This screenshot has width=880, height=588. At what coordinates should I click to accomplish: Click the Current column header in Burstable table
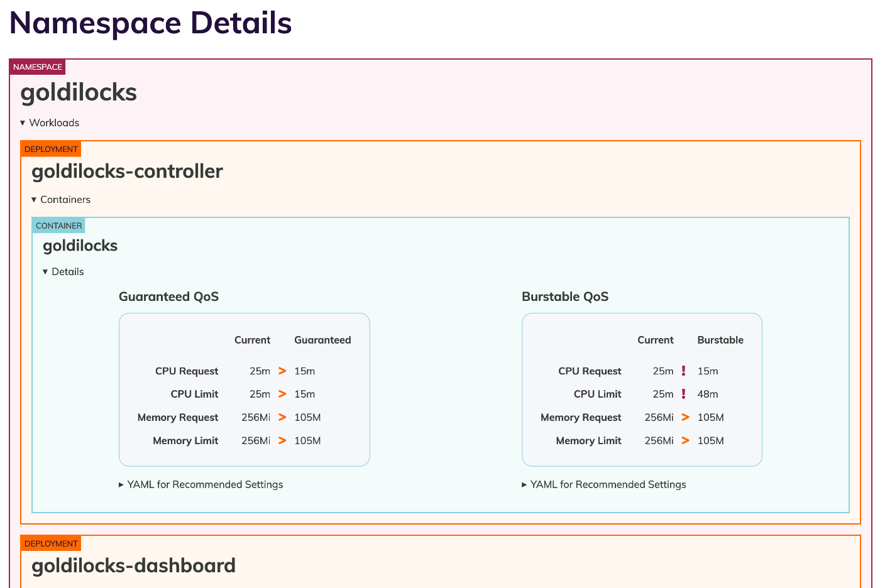tap(655, 340)
